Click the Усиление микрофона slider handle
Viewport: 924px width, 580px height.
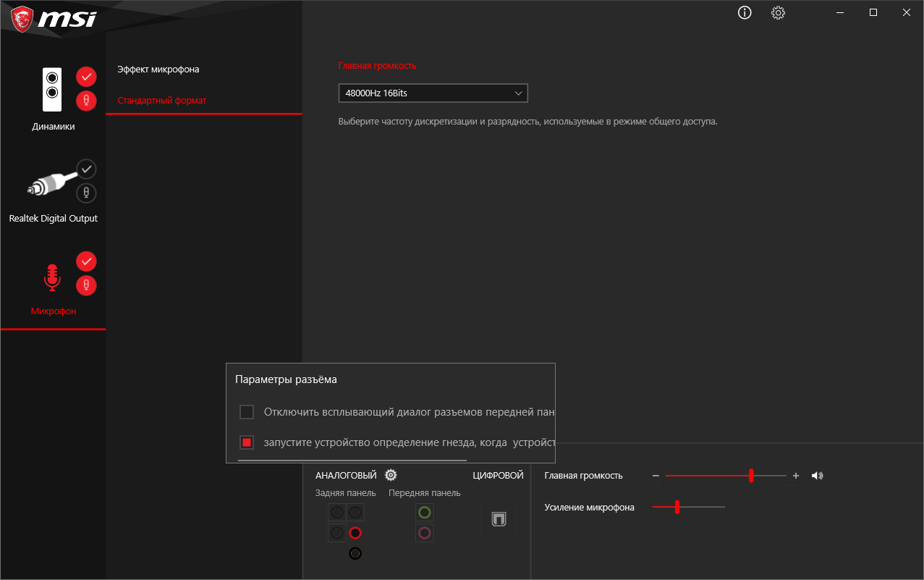click(677, 507)
